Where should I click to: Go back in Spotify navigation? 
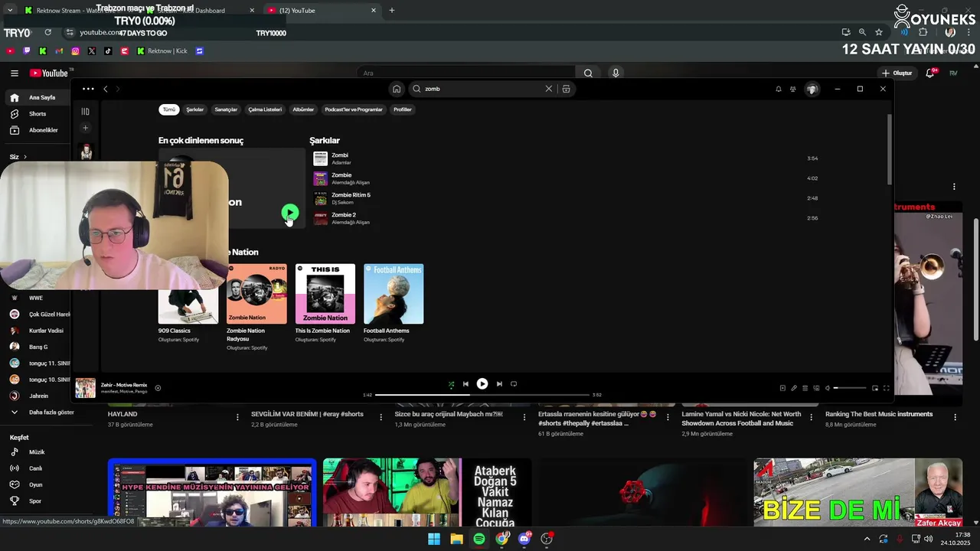coord(106,89)
